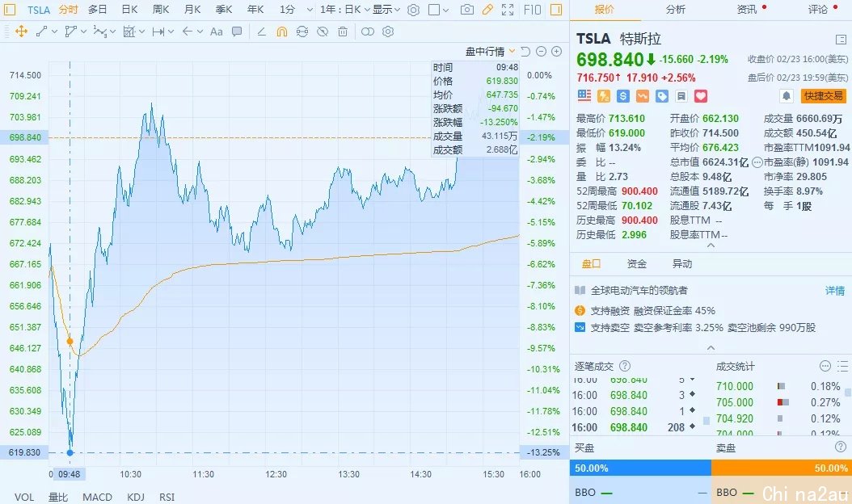
Task: Toggle the left sidebar panel icon
Action: 9,10
